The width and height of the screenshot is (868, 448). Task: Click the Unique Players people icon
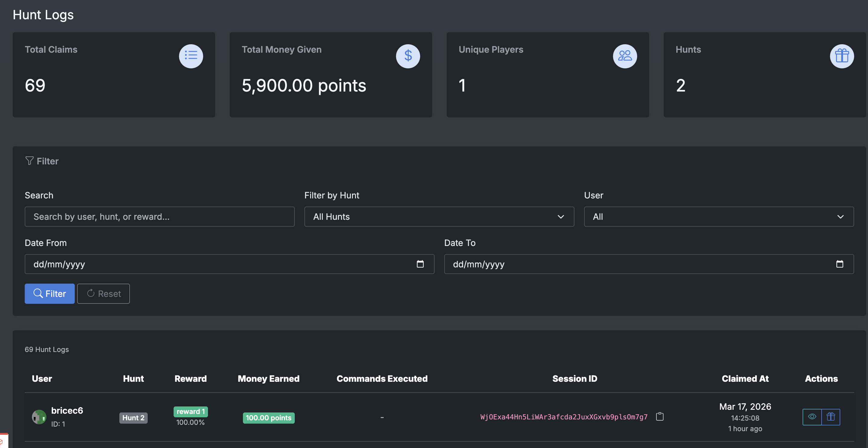[625, 56]
